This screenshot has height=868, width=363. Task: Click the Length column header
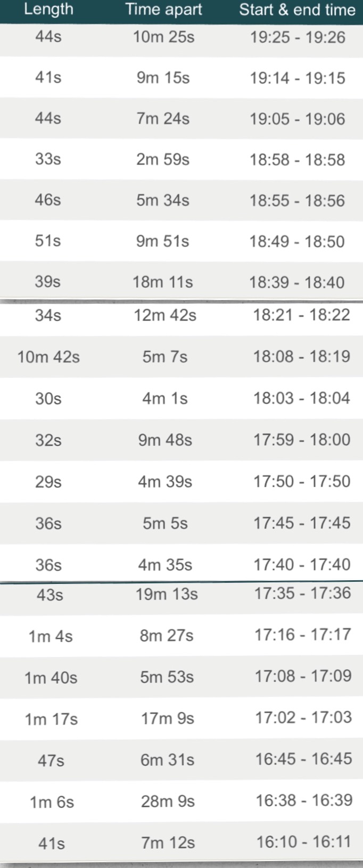coord(48,9)
